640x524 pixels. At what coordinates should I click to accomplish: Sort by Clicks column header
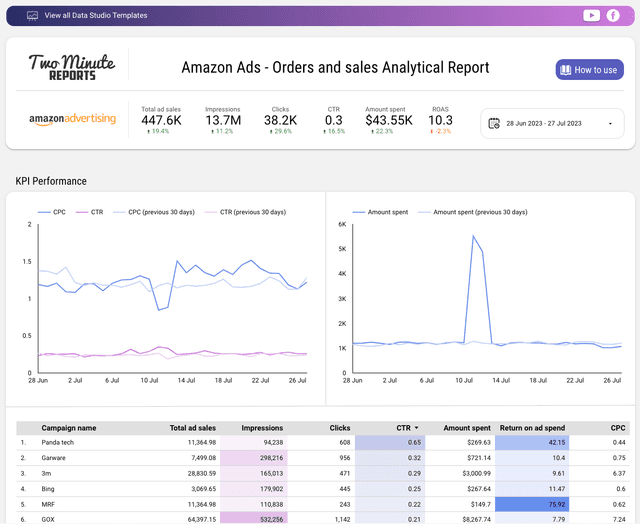[x=340, y=428]
